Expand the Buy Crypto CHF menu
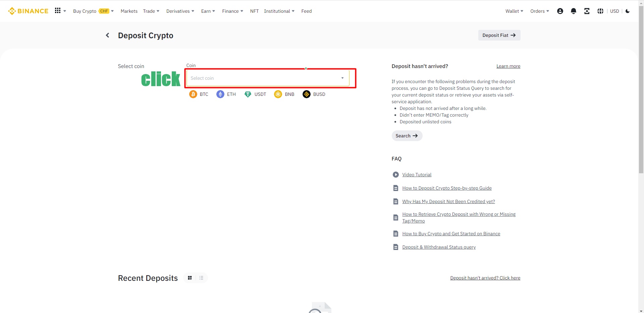 pos(94,11)
